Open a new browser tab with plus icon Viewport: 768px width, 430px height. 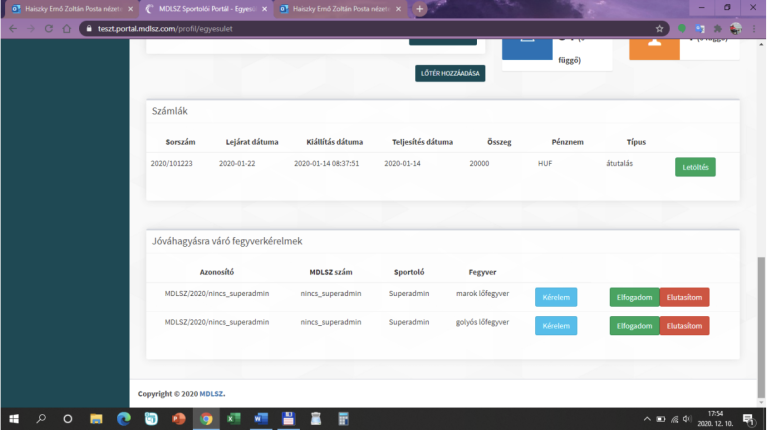coord(420,9)
